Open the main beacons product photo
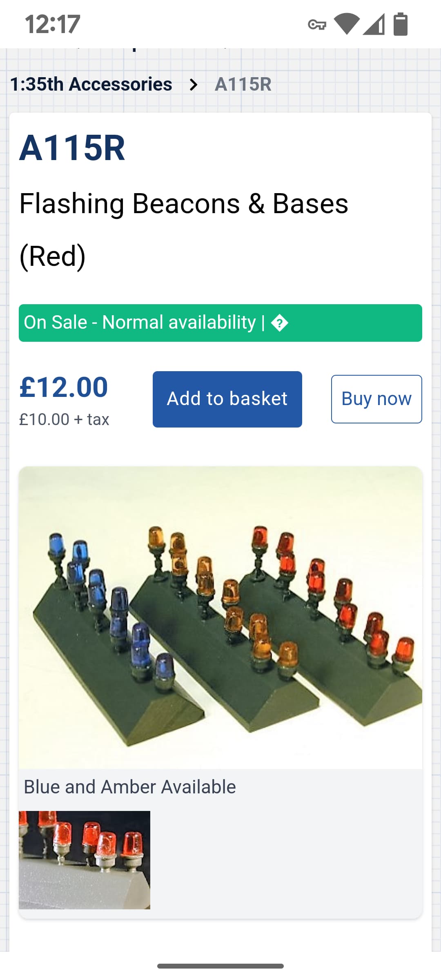 (220, 617)
